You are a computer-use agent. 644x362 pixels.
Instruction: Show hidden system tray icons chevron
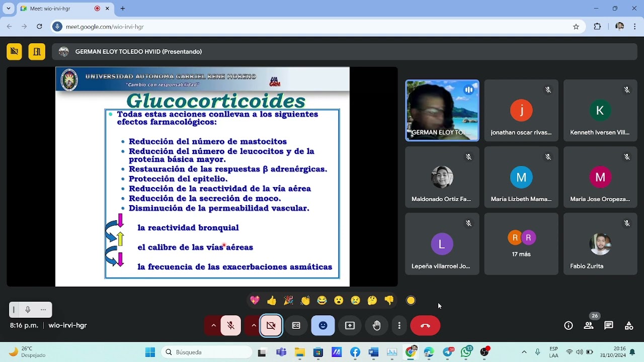click(x=524, y=352)
